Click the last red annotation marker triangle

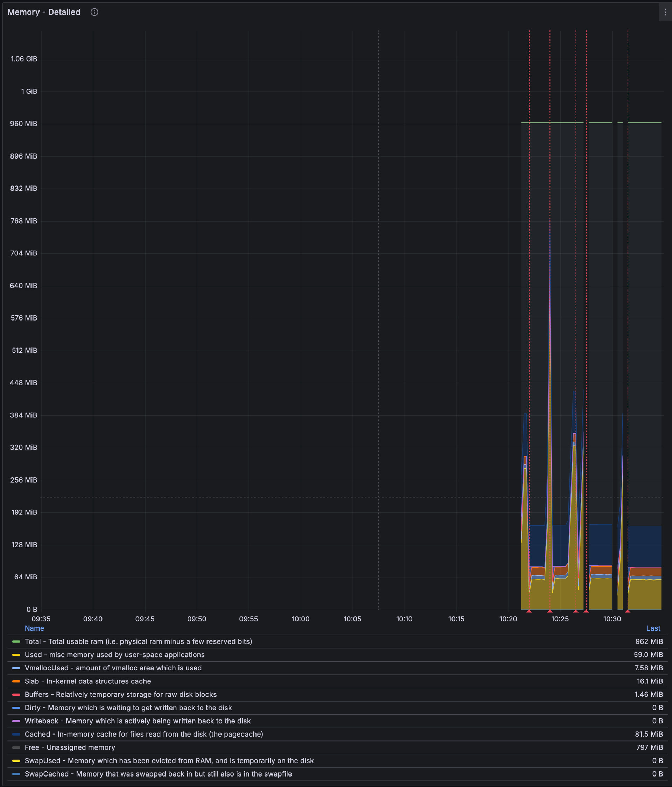[x=628, y=611]
